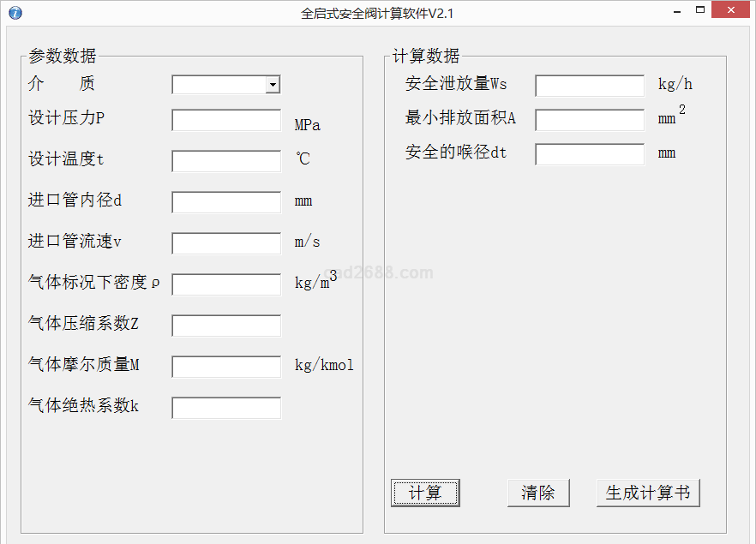Close the safety valve software window

pos(731,11)
